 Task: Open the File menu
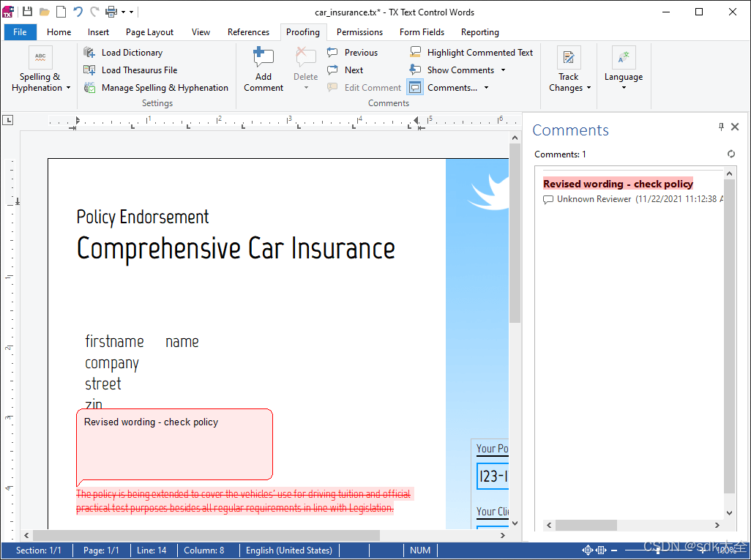tap(20, 32)
